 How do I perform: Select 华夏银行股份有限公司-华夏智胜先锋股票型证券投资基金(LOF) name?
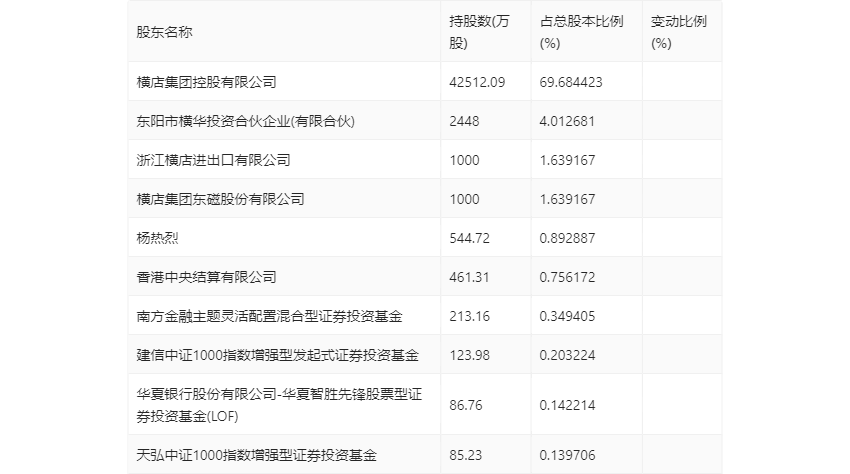click(x=279, y=405)
